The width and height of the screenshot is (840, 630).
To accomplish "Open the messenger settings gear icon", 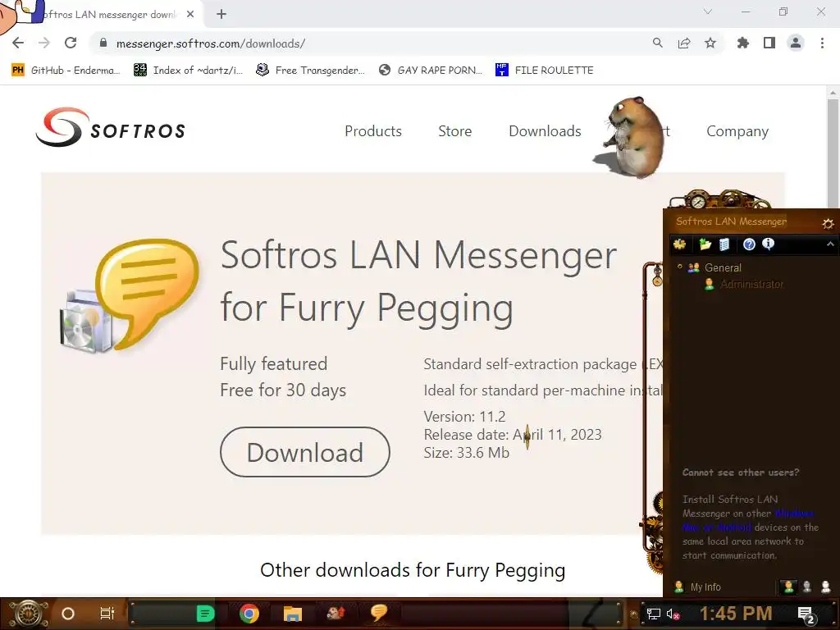I will [x=828, y=223].
